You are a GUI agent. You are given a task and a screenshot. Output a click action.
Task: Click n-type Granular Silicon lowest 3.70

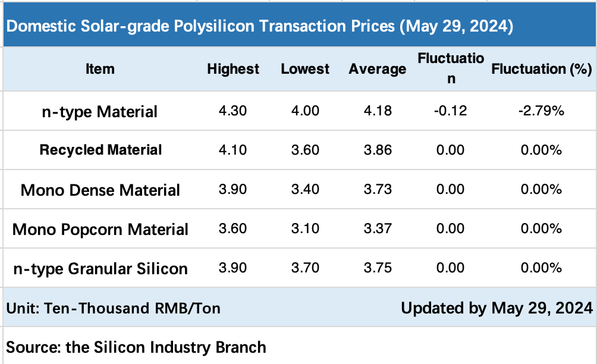[305, 268]
